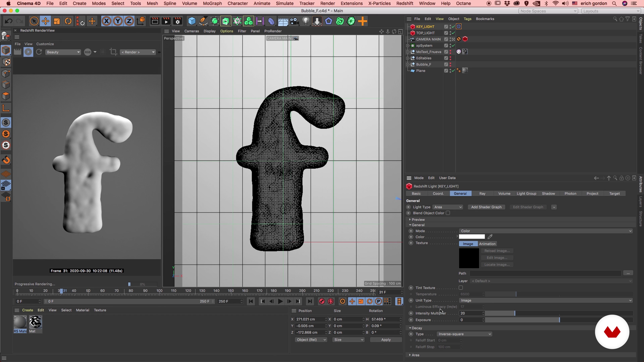Click the orange plus icon in toolbar

pyautogui.click(x=362, y=21)
